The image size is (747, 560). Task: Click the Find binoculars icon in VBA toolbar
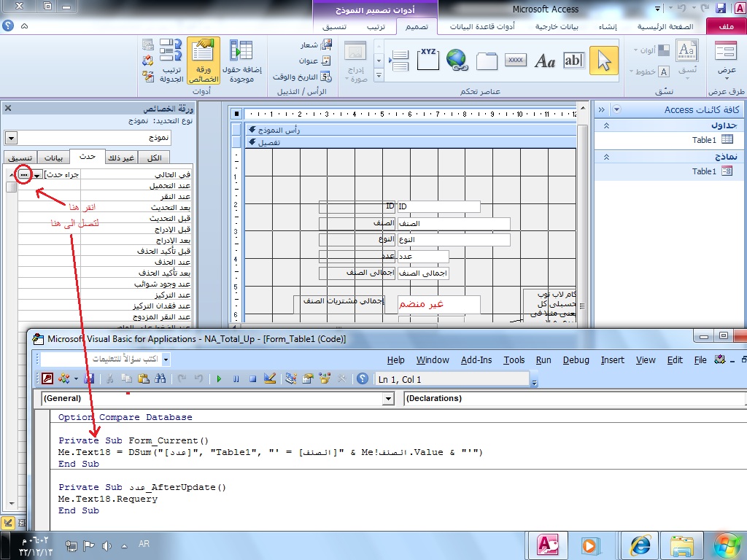tap(160, 378)
